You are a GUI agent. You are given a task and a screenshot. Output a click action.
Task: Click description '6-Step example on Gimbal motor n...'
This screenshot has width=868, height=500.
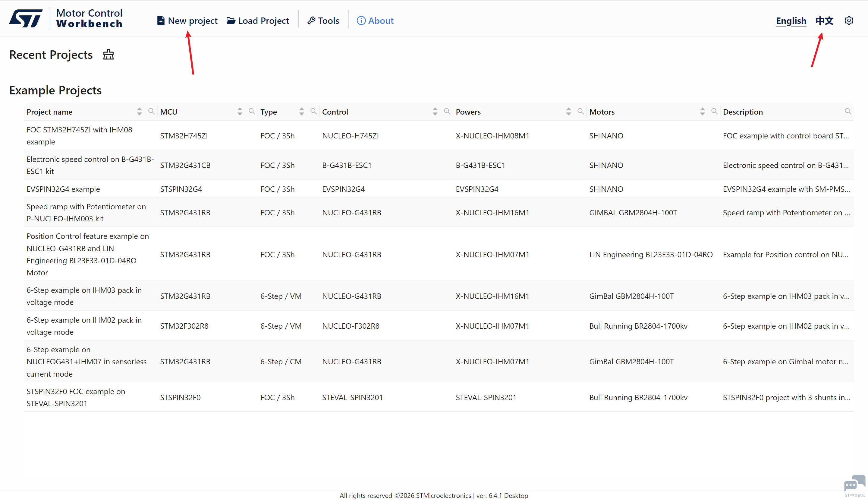(786, 362)
